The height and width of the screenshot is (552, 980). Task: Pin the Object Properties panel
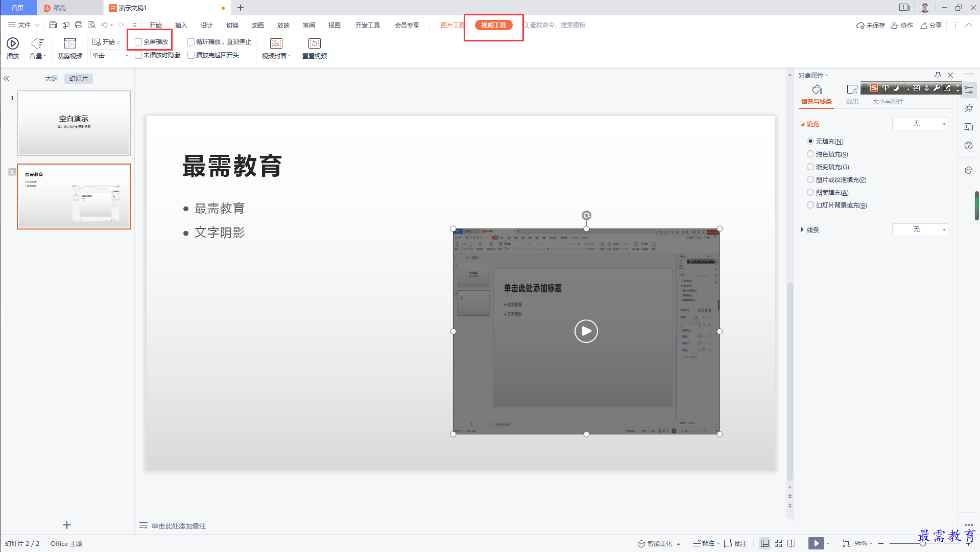point(938,75)
